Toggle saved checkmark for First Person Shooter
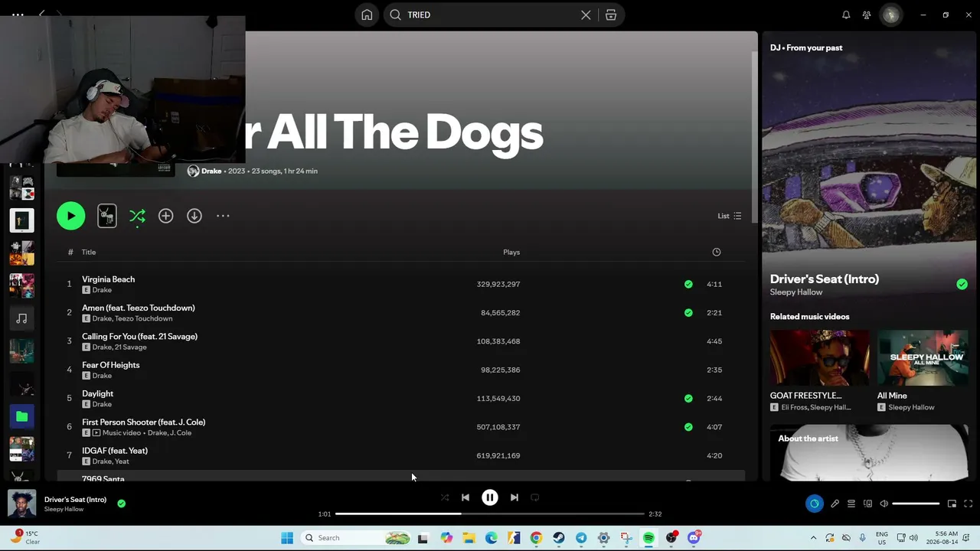The width and height of the screenshot is (980, 551). [x=688, y=427]
